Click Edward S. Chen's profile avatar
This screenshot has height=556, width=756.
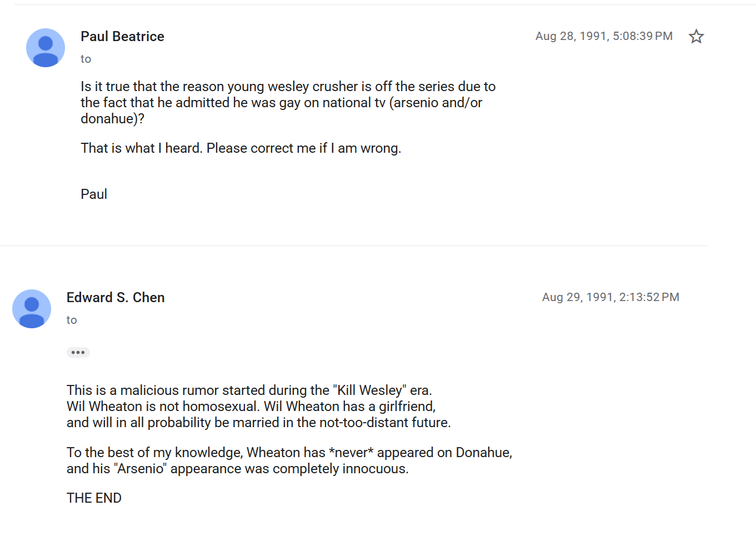(x=32, y=309)
